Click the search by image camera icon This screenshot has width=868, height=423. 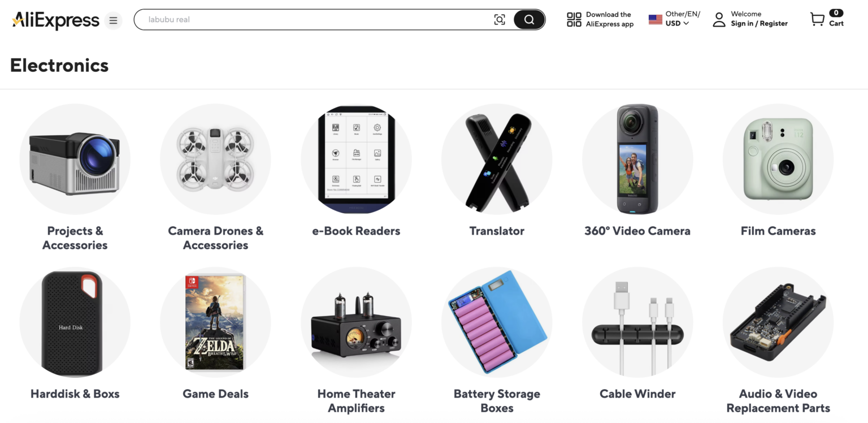[x=500, y=19]
